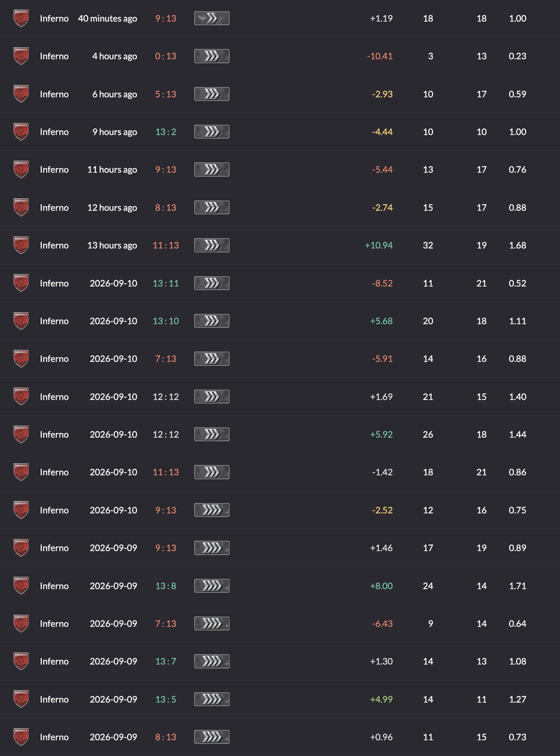Click the Inferno shield icon for the 13 hours ago match
560x756 pixels.
[21, 245]
